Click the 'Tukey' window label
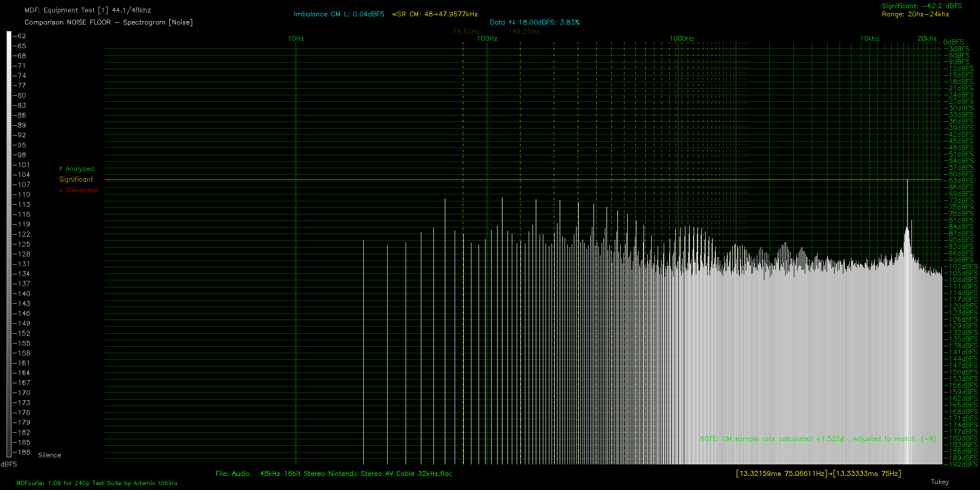The height and width of the screenshot is (490, 980). [940, 482]
